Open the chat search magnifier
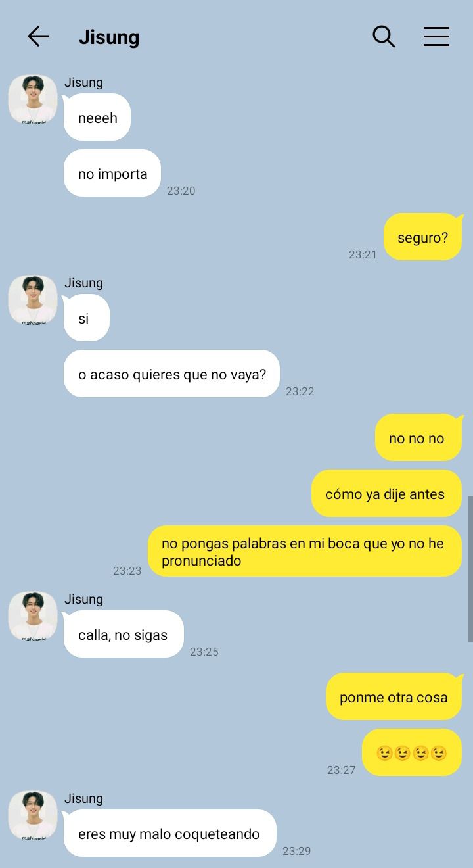The height and width of the screenshot is (868, 473). coord(384,36)
